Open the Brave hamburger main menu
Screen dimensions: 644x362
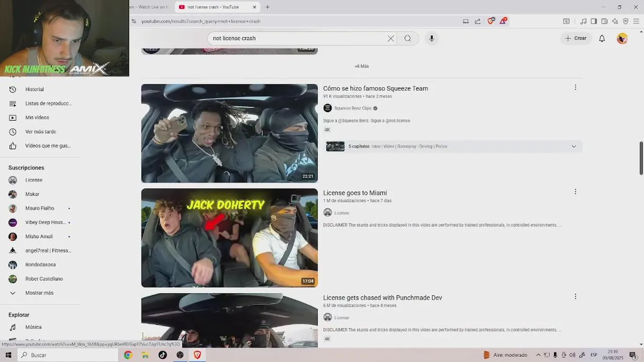636,21
